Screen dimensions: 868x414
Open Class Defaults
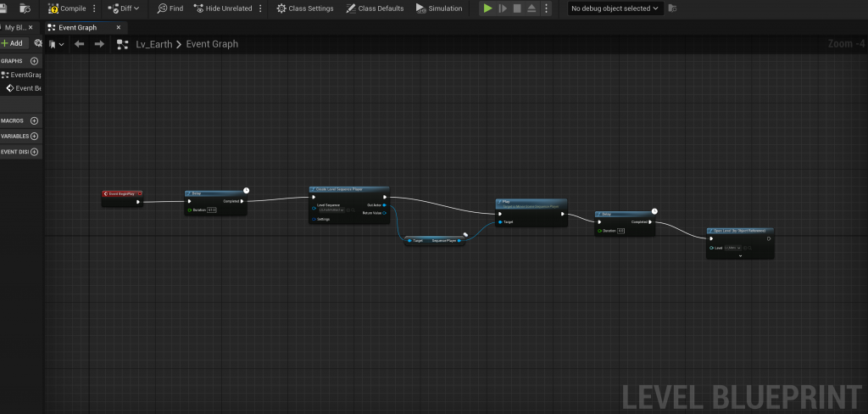pos(375,8)
